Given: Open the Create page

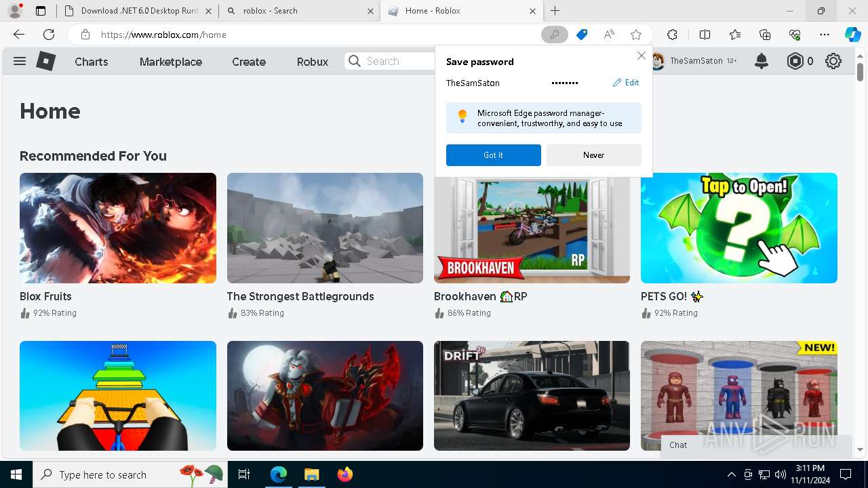Looking at the screenshot, I should coord(249,62).
